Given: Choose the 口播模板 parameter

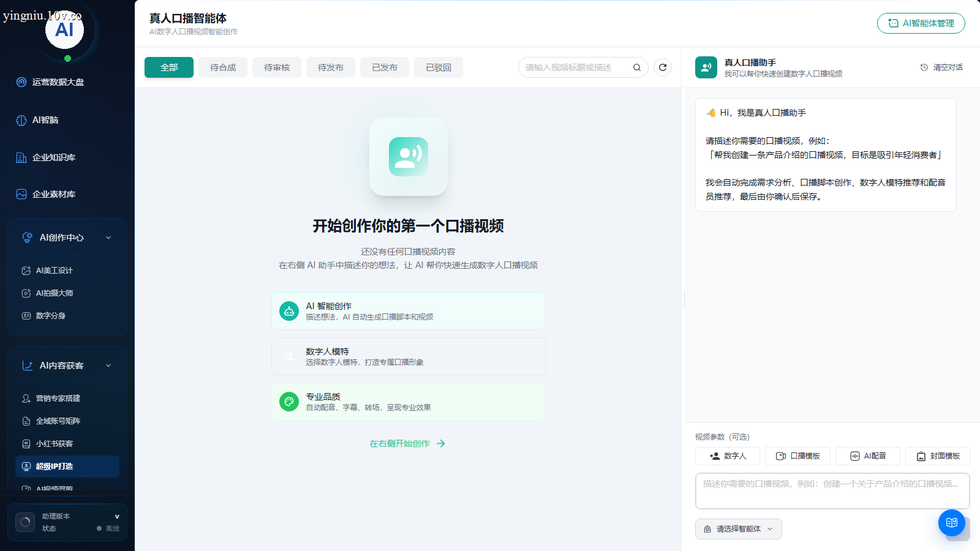Looking at the screenshot, I should pos(798,456).
